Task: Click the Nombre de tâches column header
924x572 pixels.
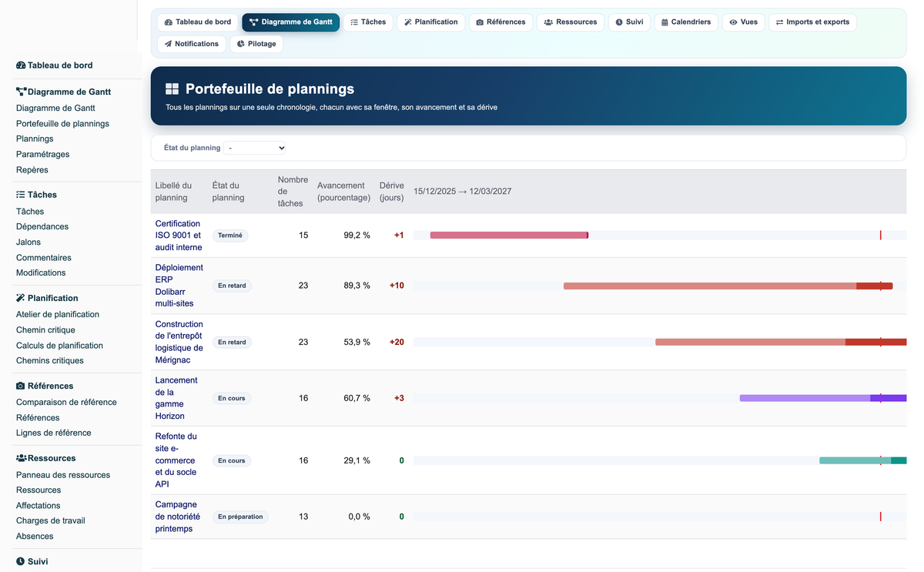Action: (x=291, y=192)
